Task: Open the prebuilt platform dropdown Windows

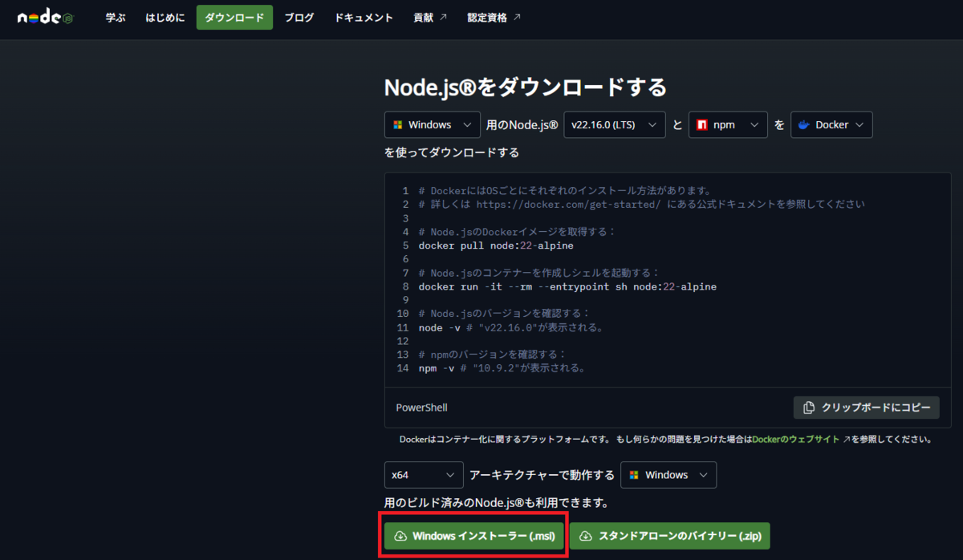Action: [668, 475]
